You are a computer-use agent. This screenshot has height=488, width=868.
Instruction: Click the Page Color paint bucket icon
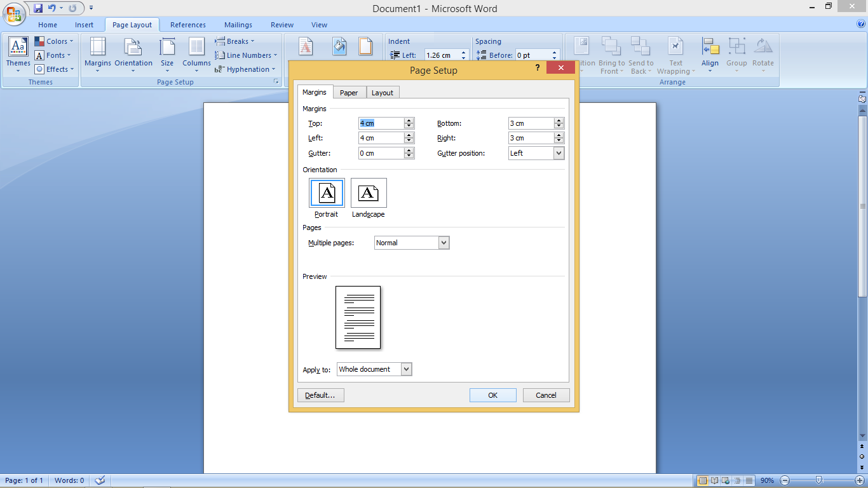click(340, 47)
